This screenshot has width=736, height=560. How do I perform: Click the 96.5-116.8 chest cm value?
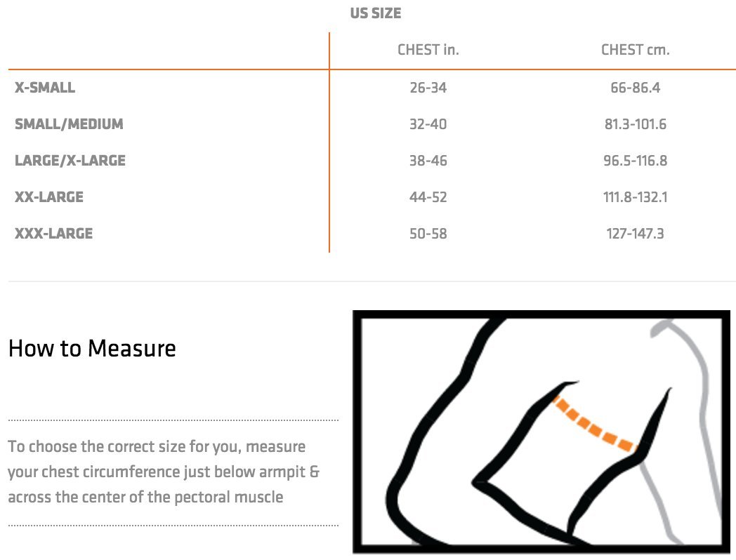[636, 161]
